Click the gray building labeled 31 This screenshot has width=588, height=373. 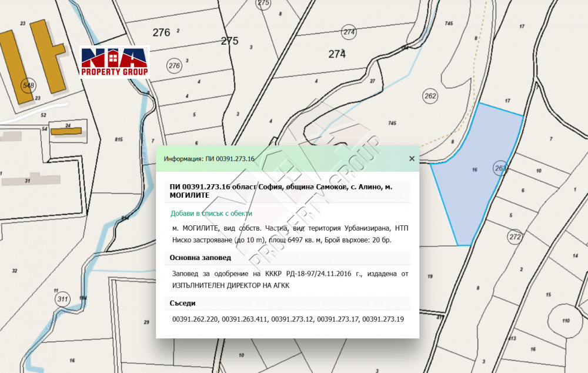click(x=31, y=179)
